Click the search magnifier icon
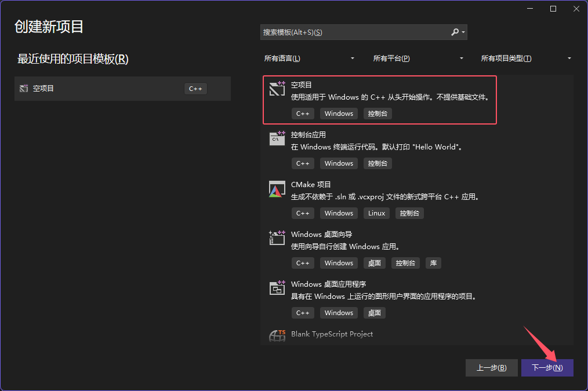The image size is (588, 391). tap(455, 32)
